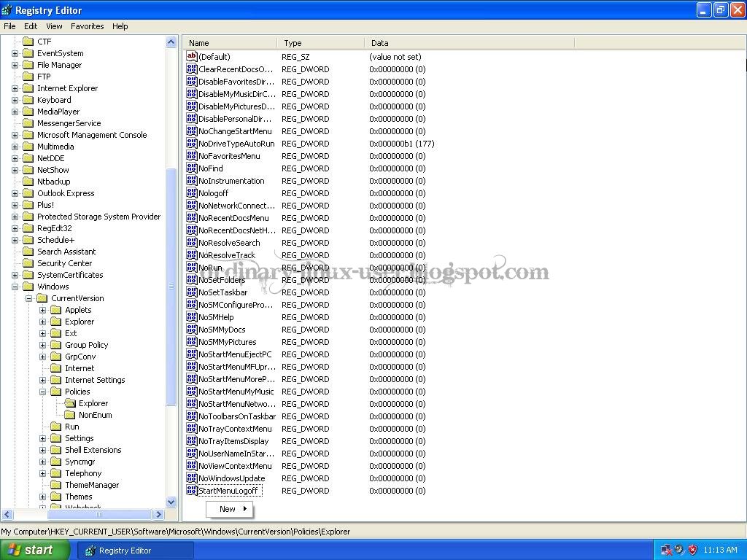The height and width of the screenshot is (560, 747).
Task: Click the DWORD icon beside NoSetTaskbar
Action: (x=192, y=292)
